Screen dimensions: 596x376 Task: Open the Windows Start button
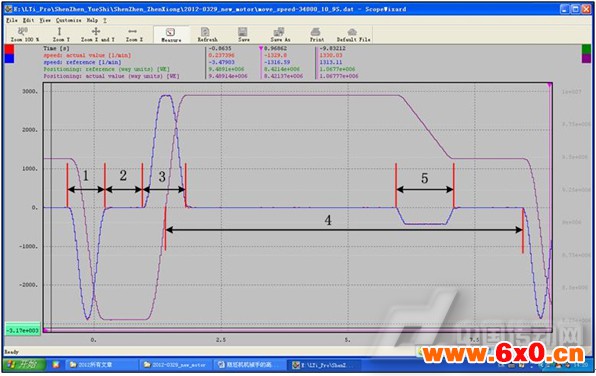(24, 365)
